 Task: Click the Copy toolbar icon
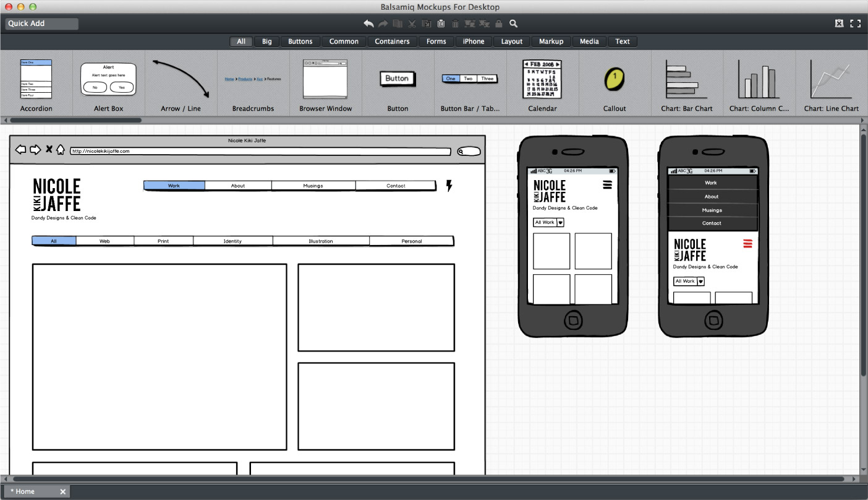pyautogui.click(x=427, y=24)
